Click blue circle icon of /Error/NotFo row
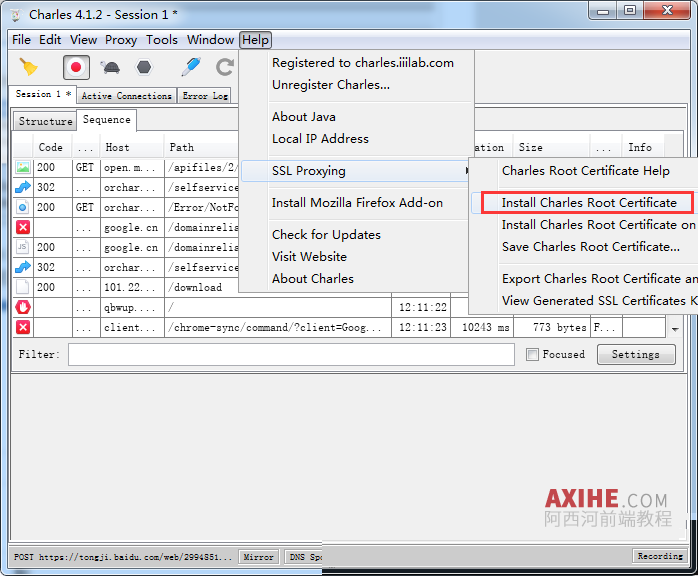The height and width of the screenshot is (576, 698). 23,207
